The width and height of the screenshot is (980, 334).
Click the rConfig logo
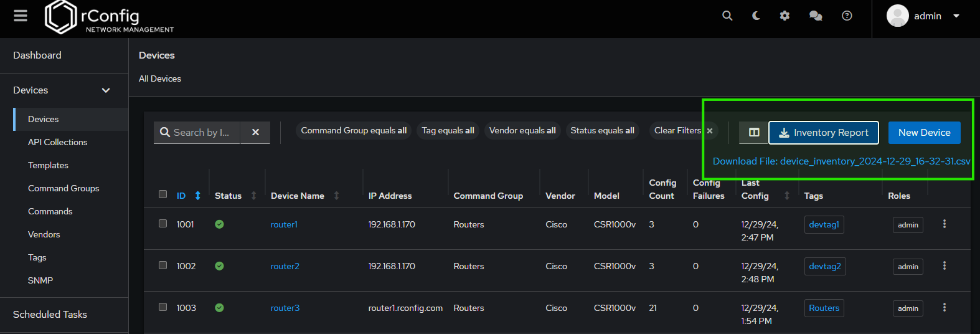(110, 17)
